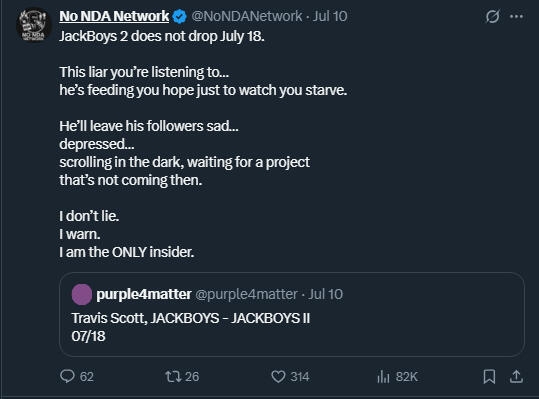
Task: Click the blue verified badge
Action: click(179, 16)
